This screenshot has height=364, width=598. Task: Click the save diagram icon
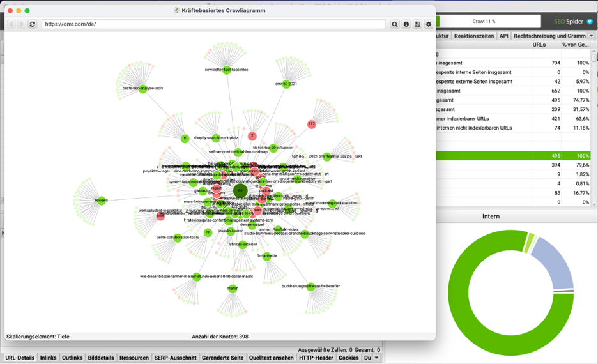[417, 24]
